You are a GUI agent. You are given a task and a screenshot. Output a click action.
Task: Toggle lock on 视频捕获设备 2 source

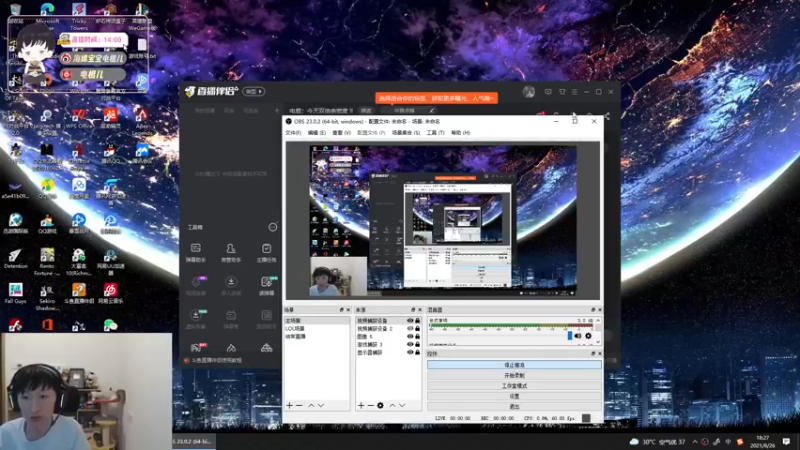[417, 329]
